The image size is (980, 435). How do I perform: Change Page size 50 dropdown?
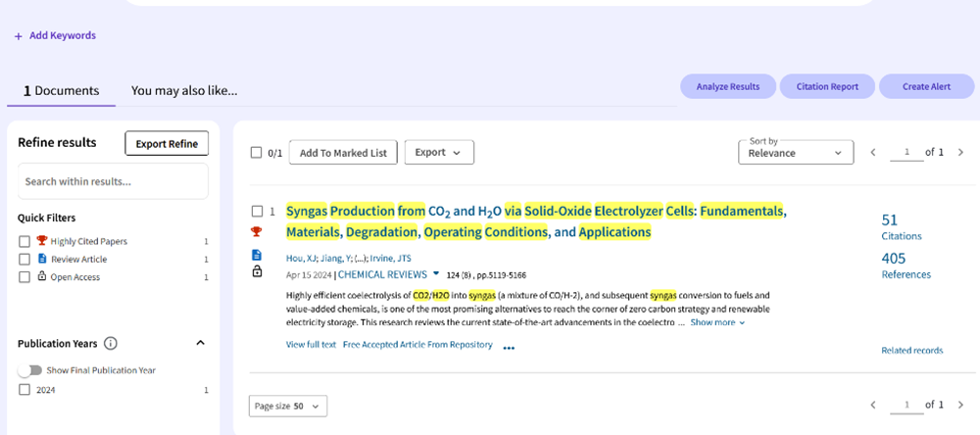[x=288, y=406]
